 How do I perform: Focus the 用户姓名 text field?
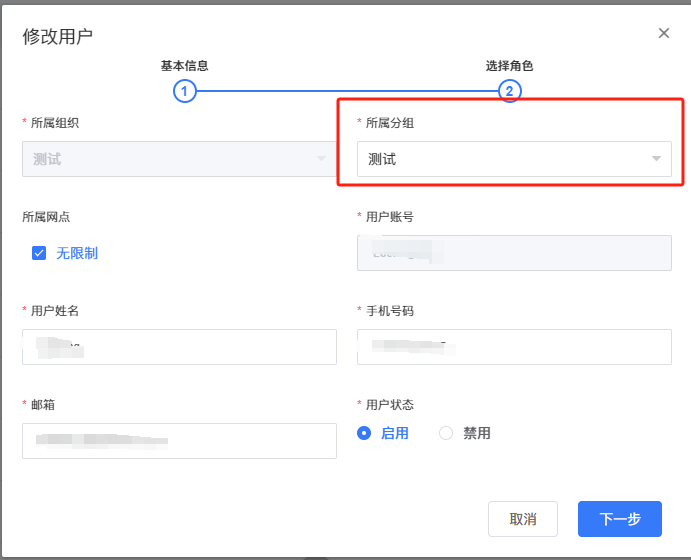click(179, 347)
